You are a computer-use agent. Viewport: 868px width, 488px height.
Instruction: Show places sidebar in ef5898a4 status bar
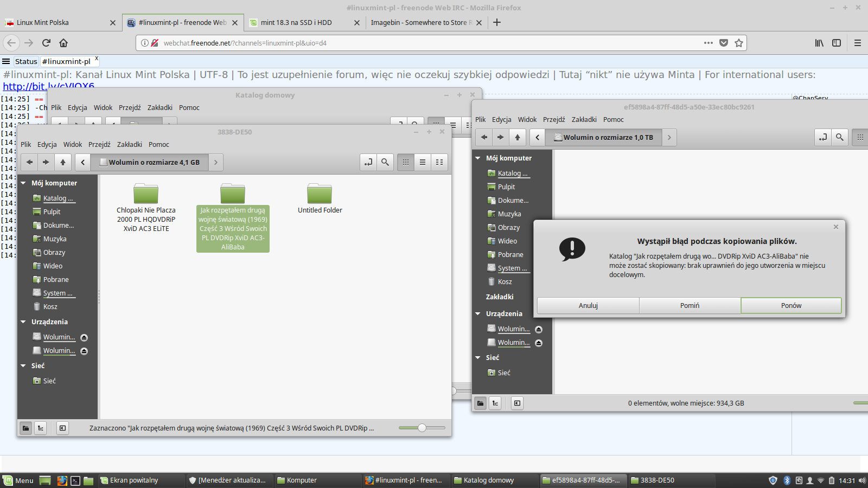(x=481, y=403)
